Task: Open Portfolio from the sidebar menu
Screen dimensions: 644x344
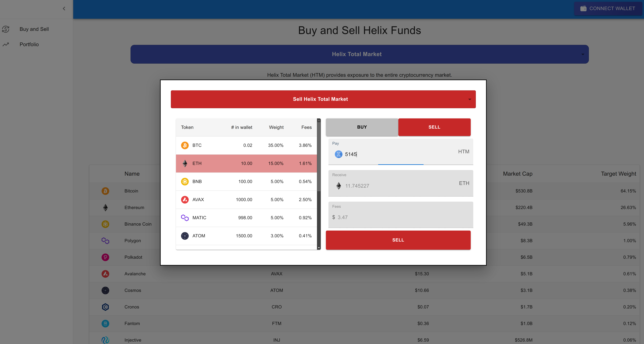Action: [x=29, y=44]
